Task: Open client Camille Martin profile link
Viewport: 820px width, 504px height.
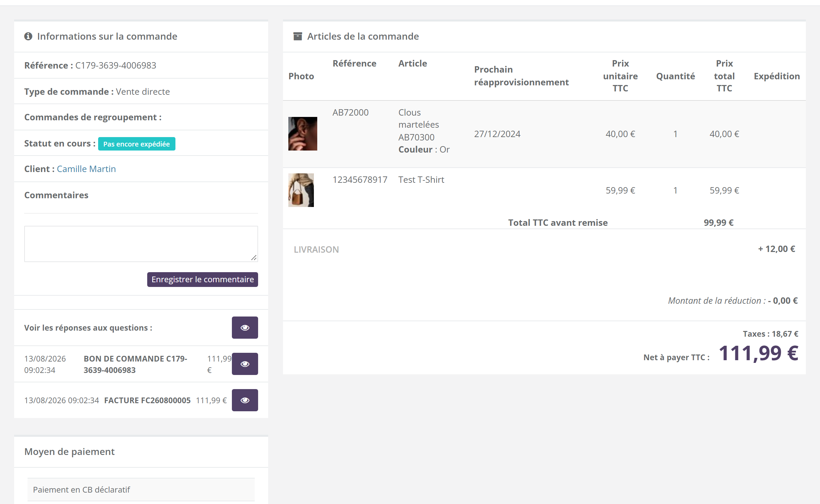Action: pos(86,169)
